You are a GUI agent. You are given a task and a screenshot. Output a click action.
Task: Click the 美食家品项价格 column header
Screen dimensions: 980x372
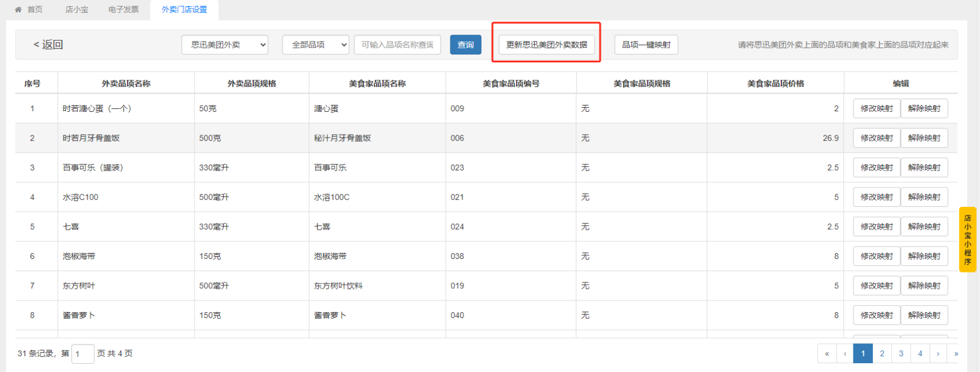coord(776,84)
